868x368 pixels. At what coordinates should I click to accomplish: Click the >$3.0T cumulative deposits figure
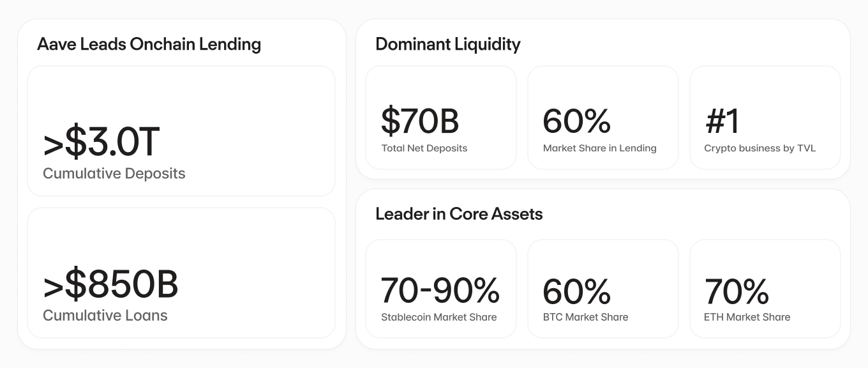click(101, 142)
